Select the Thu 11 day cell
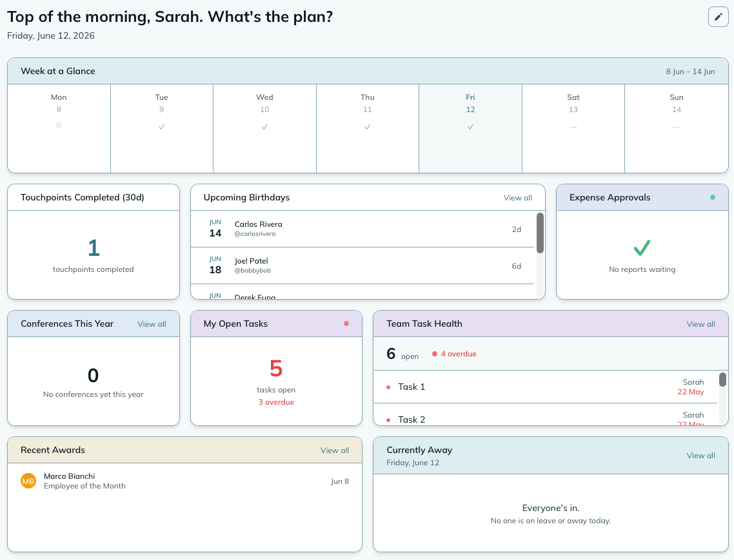 coord(368,129)
